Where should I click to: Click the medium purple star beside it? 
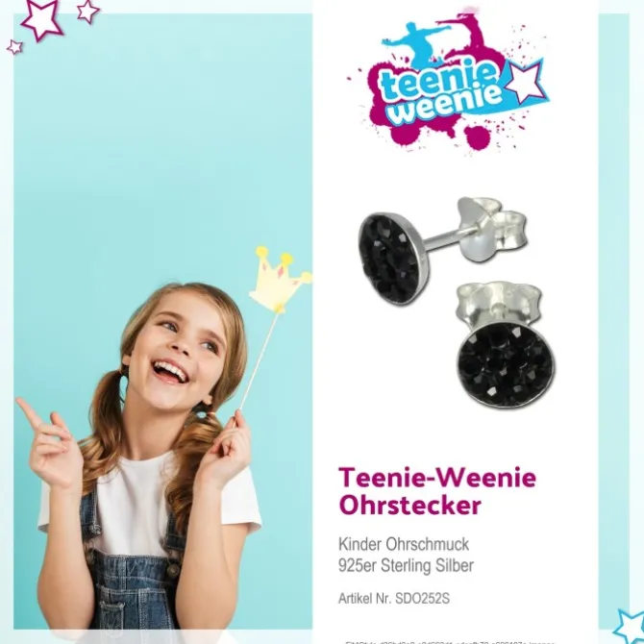point(87,12)
